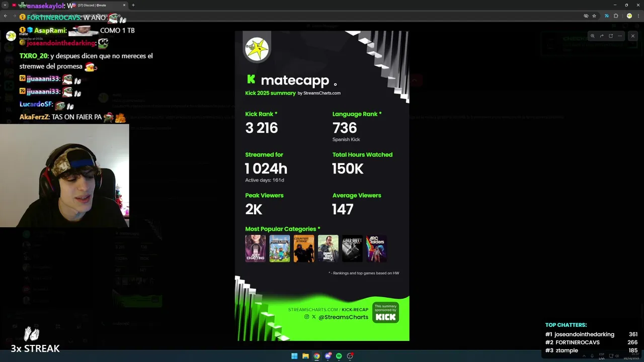Click the Counter-Strike category thumbnail
Image resolution: width=644 pixels, height=362 pixels.
point(304,248)
